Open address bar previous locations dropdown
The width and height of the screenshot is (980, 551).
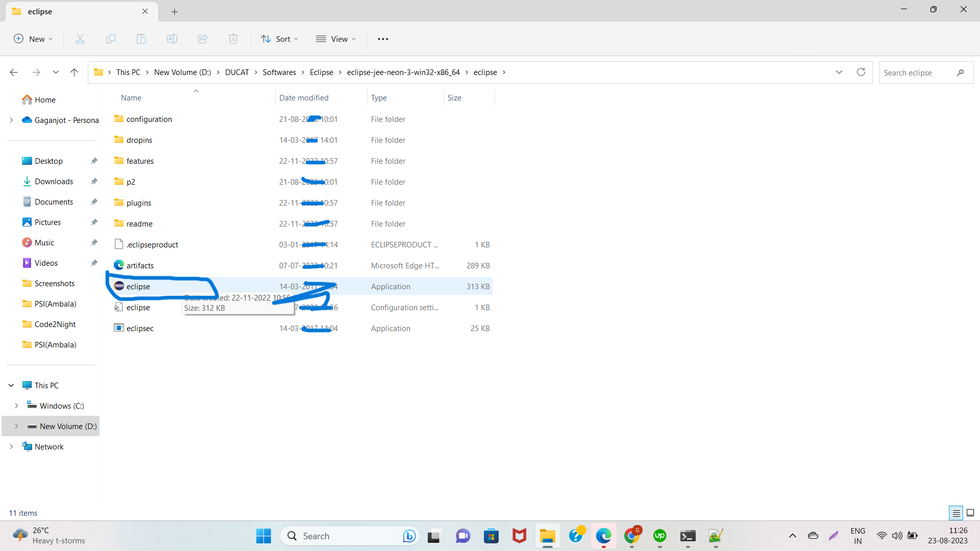click(x=839, y=72)
